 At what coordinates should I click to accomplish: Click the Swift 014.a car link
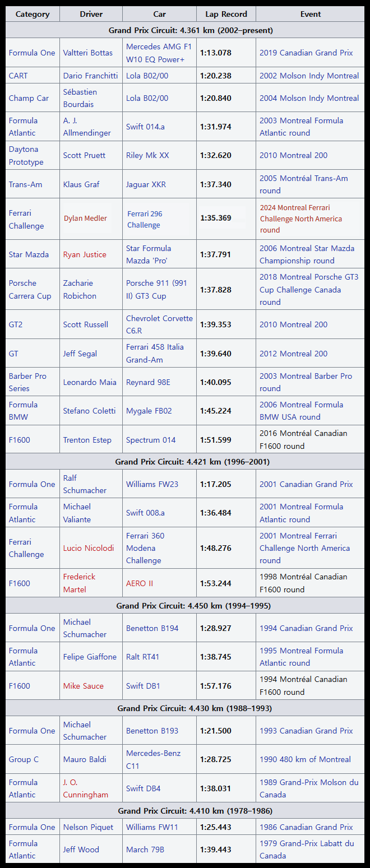tap(145, 127)
